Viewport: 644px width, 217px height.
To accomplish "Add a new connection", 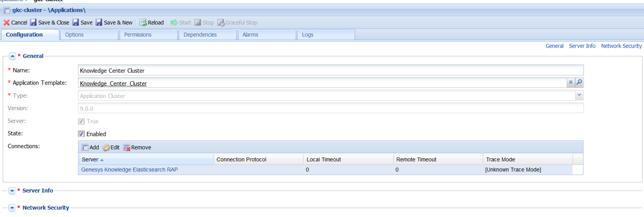I will (x=90, y=148).
